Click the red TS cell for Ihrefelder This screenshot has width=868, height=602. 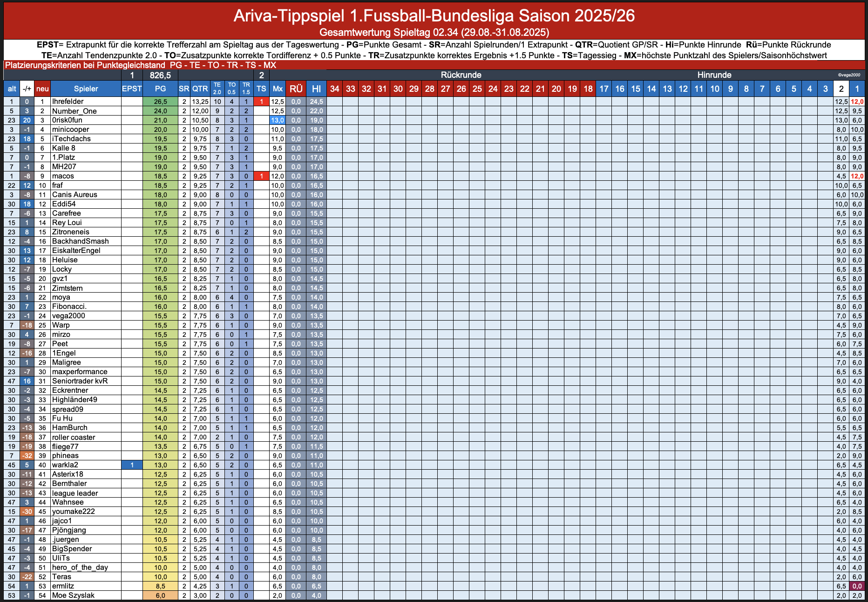pyautogui.click(x=262, y=102)
